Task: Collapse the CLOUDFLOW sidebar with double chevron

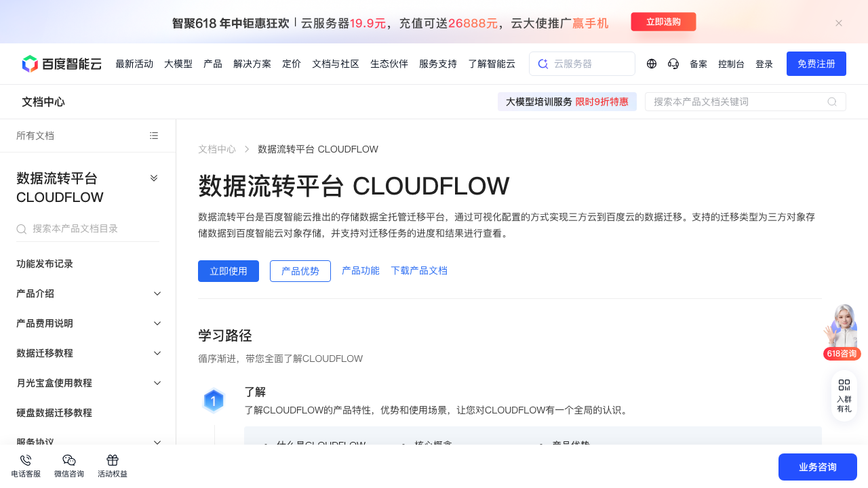Action: point(154,178)
